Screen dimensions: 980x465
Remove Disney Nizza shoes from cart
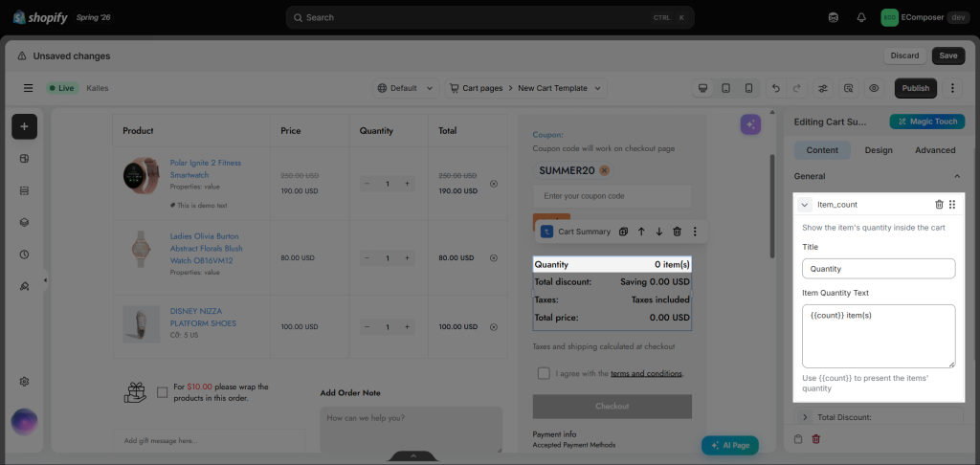tap(494, 327)
